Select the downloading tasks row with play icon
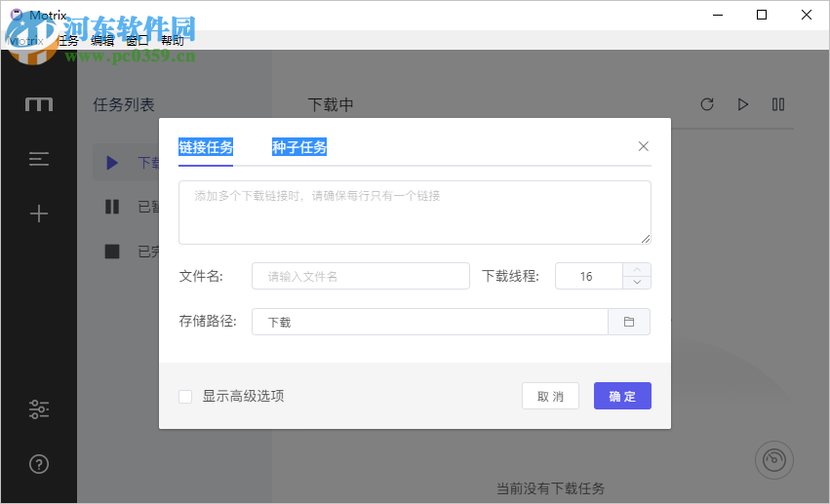 127,163
